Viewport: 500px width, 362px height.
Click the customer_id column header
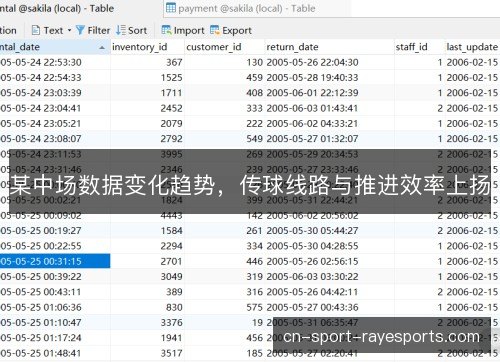pyautogui.click(x=224, y=47)
